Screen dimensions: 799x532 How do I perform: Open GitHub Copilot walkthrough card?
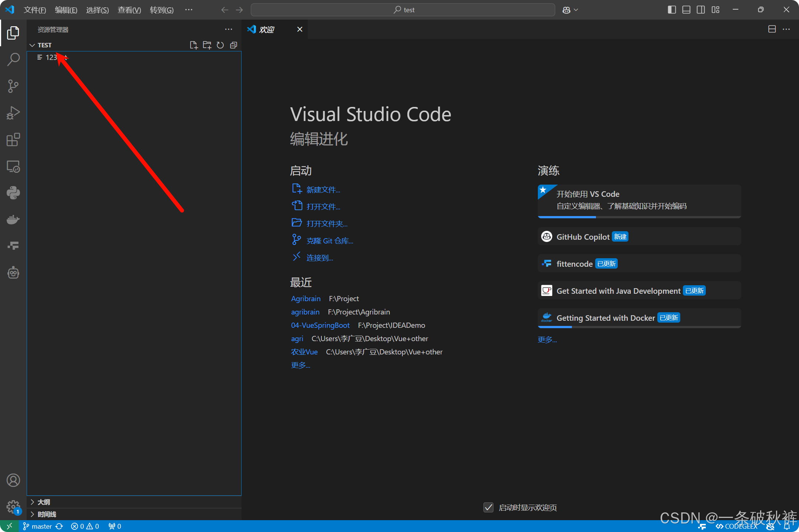(639, 236)
